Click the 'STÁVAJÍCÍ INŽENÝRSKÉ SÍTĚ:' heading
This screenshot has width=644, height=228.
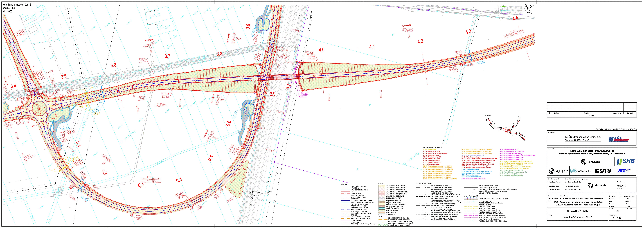pos(424,183)
